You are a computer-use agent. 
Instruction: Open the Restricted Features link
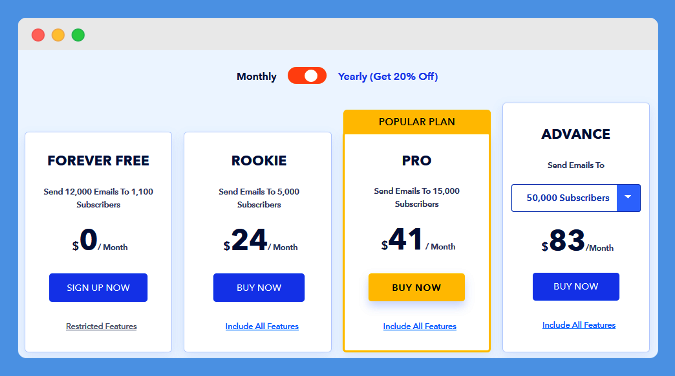(x=101, y=326)
